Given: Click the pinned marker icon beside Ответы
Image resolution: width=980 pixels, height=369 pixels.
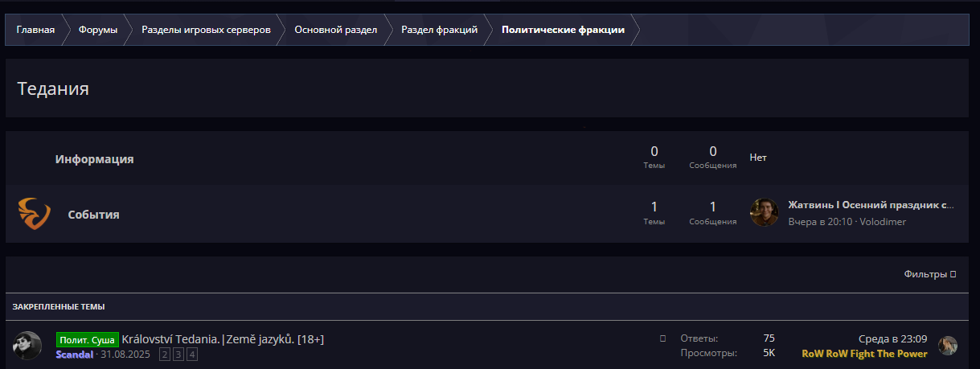Looking at the screenshot, I should tap(662, 338).
